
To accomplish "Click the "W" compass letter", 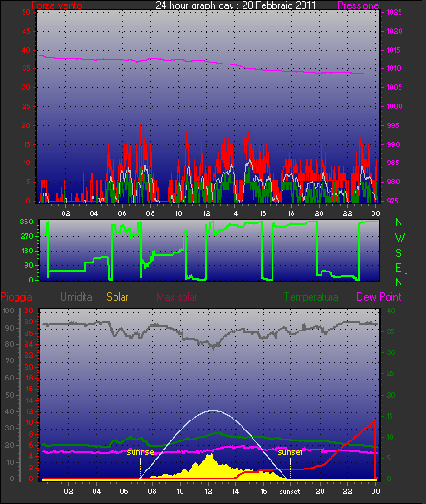I will [400, 238].
